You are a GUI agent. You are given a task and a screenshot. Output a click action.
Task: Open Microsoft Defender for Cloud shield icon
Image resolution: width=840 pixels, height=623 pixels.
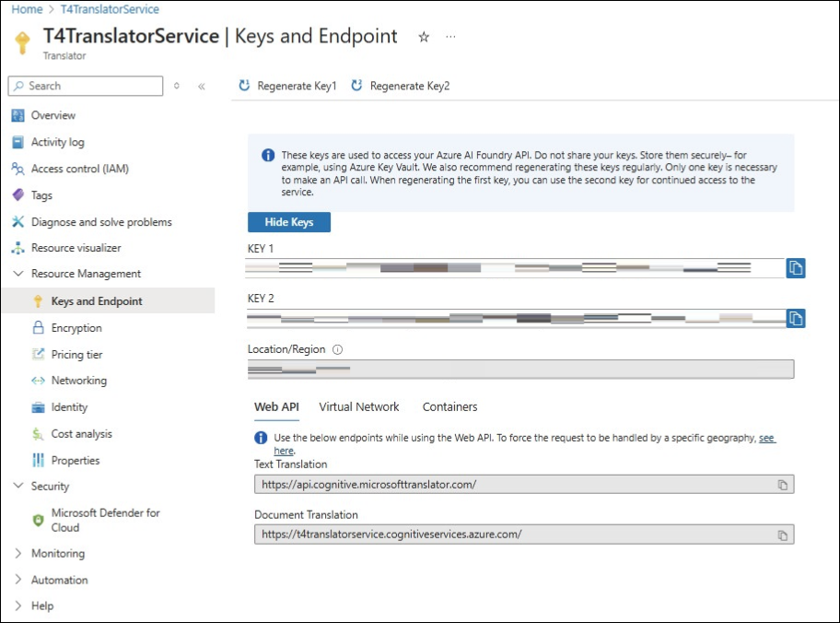point(38,520)
